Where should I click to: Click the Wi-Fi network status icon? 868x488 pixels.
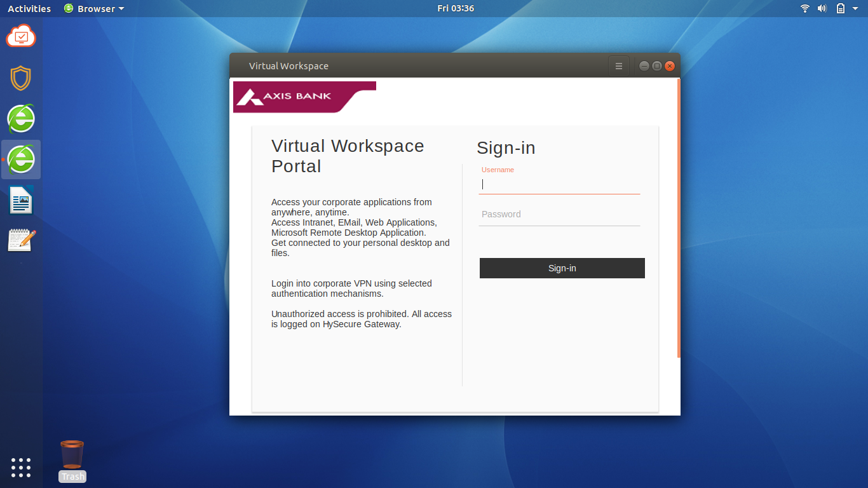pyautogui.click(x=805, y=8)
